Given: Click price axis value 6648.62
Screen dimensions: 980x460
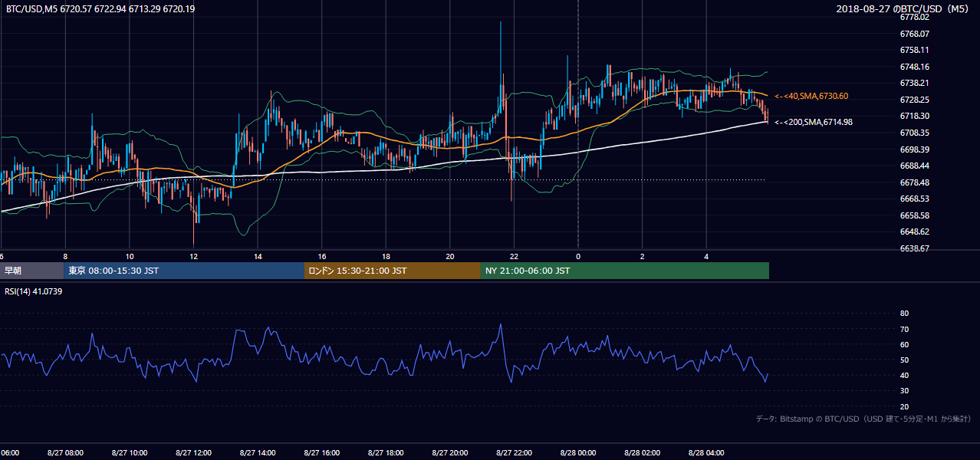Looking at the screenshot, I should 914,232.
